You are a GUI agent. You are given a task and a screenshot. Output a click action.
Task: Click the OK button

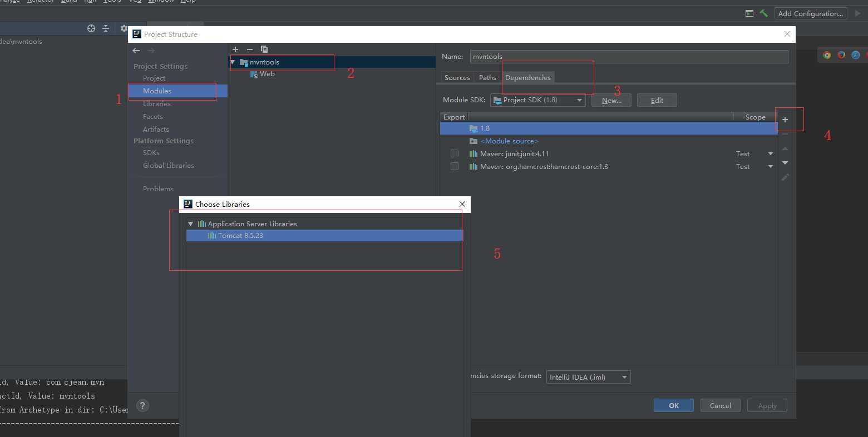(674, 406)
